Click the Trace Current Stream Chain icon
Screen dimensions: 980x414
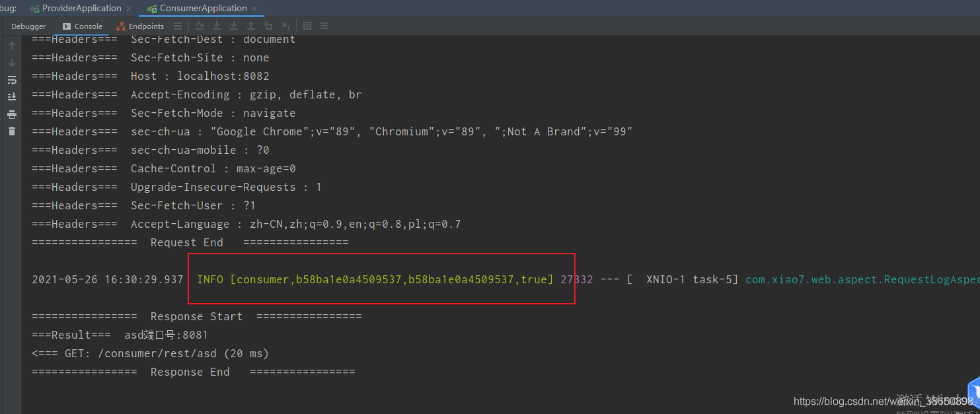pyautogui.click(x=324, y=26)
